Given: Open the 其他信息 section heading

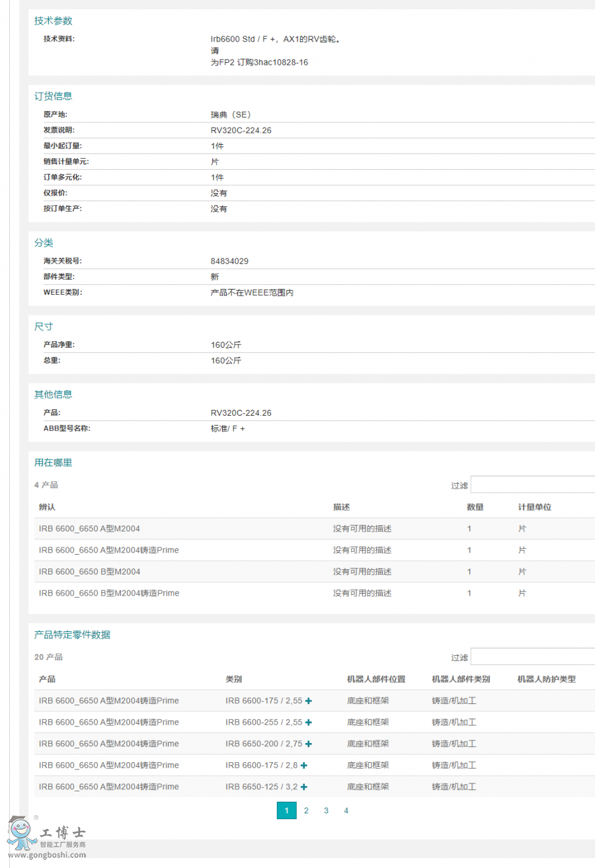Looking at the screenshot, I should coord(53,394).
